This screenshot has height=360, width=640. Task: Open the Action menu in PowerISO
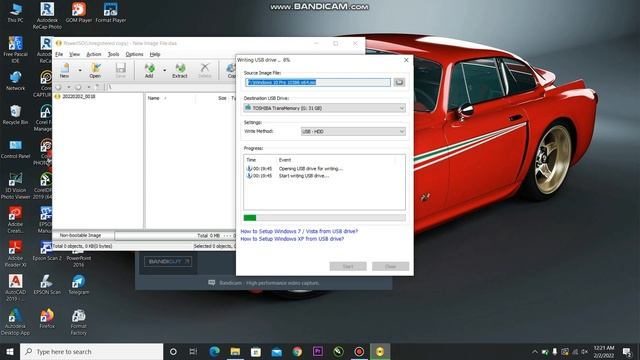(x=94, y=54)
